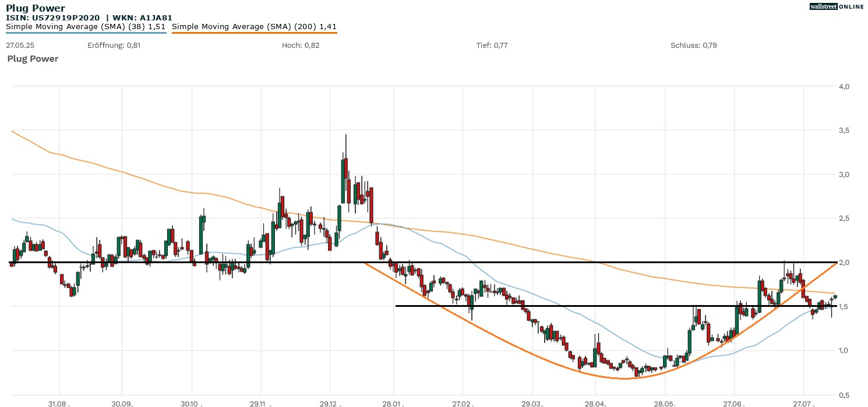Click the 1,5 price axis label
Image resolution: width=868 pixels, height=407 pixels.
coord(844,307)
